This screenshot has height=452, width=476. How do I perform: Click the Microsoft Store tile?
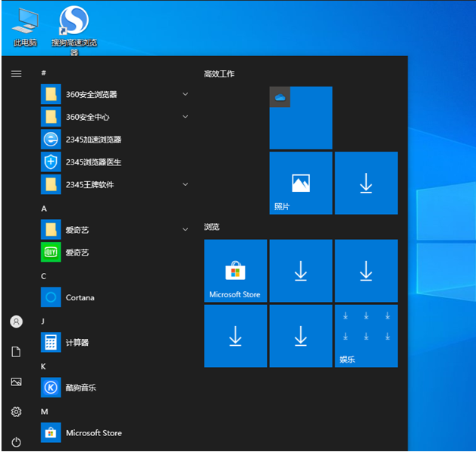[x=235, y=271]
